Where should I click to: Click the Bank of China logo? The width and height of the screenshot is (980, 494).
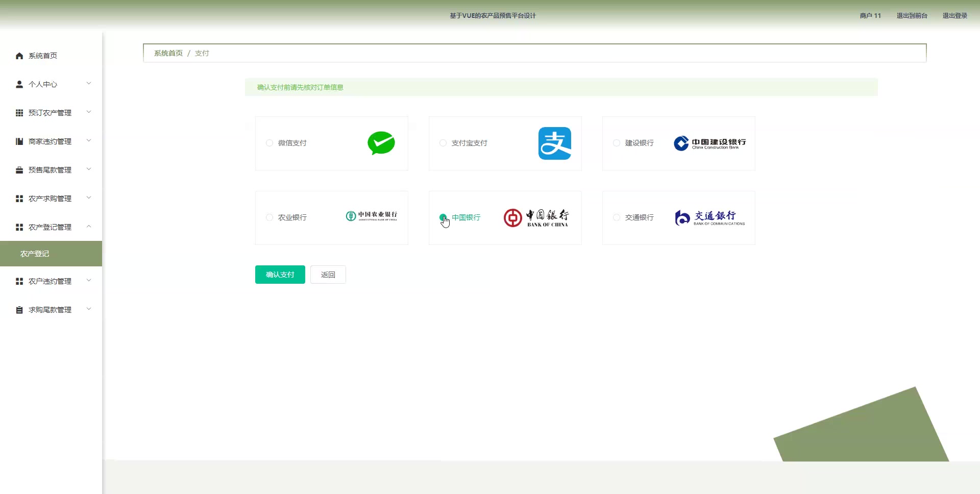pos(536,218)
